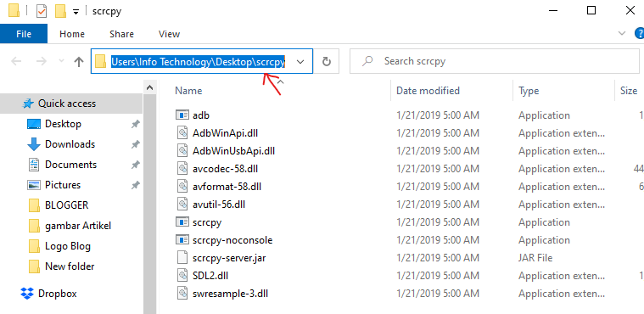Select the AdbWinUsbApi.dll file icon
Viewport: 644px width, 314px height.
182,151
